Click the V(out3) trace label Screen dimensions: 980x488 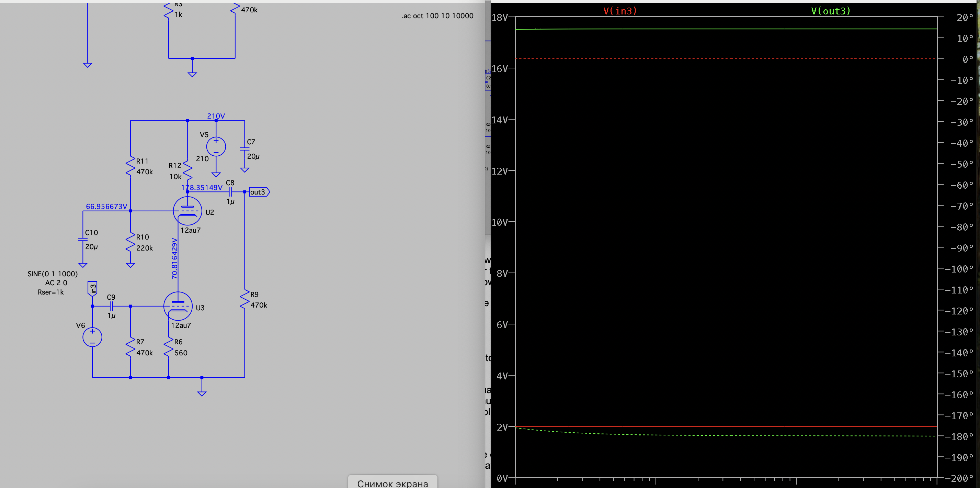click(x=831, y=11)
